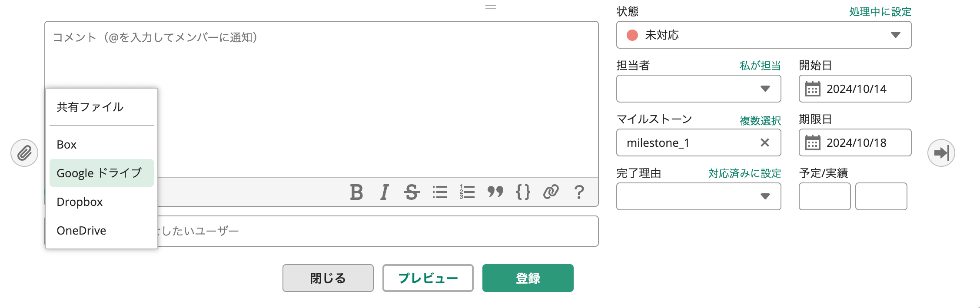Apply italic formatting to comment
The width and height of the screenshot is (980, 308).
point(384,192)
